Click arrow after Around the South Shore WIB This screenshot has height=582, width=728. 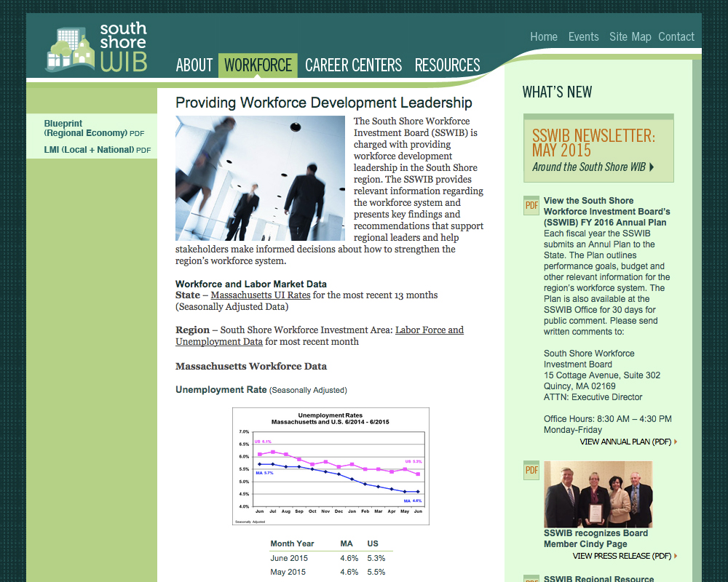point(652,167)
